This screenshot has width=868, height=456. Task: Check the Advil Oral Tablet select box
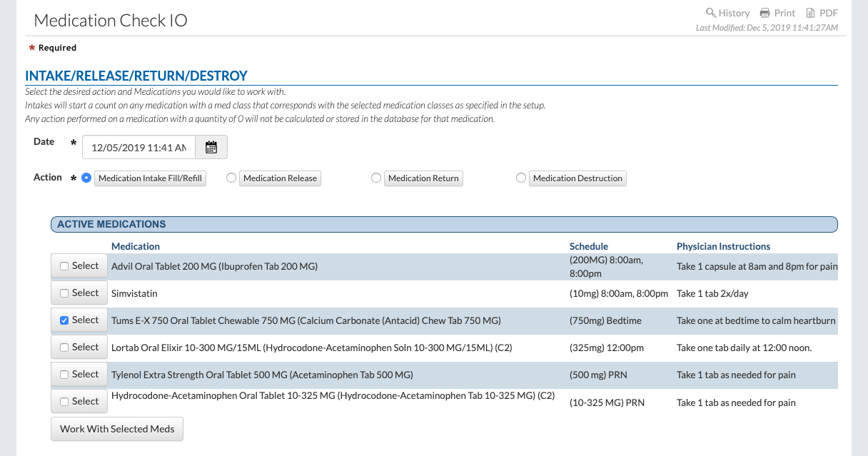click(x=64, y=266)
